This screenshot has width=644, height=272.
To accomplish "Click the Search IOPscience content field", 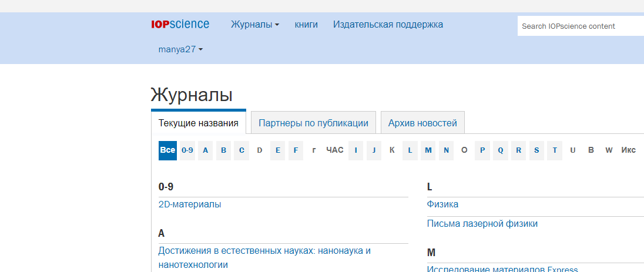I will pos(579,26).
